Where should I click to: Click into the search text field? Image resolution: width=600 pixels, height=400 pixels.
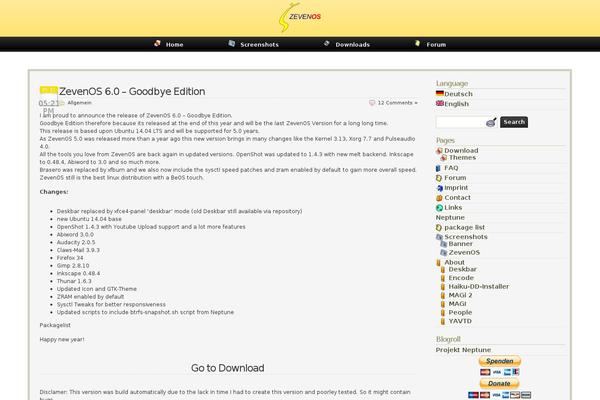click(461, 122)
